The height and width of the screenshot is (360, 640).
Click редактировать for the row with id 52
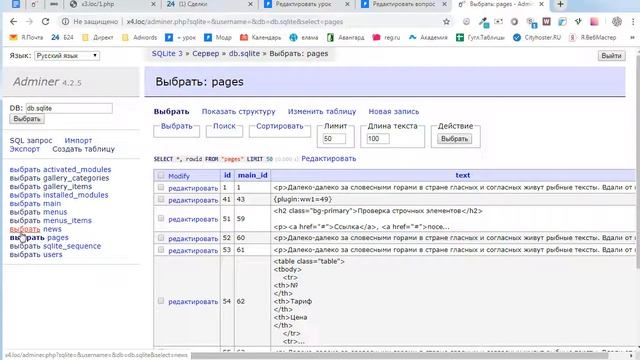pyautogui.click(x=193, y=238)
